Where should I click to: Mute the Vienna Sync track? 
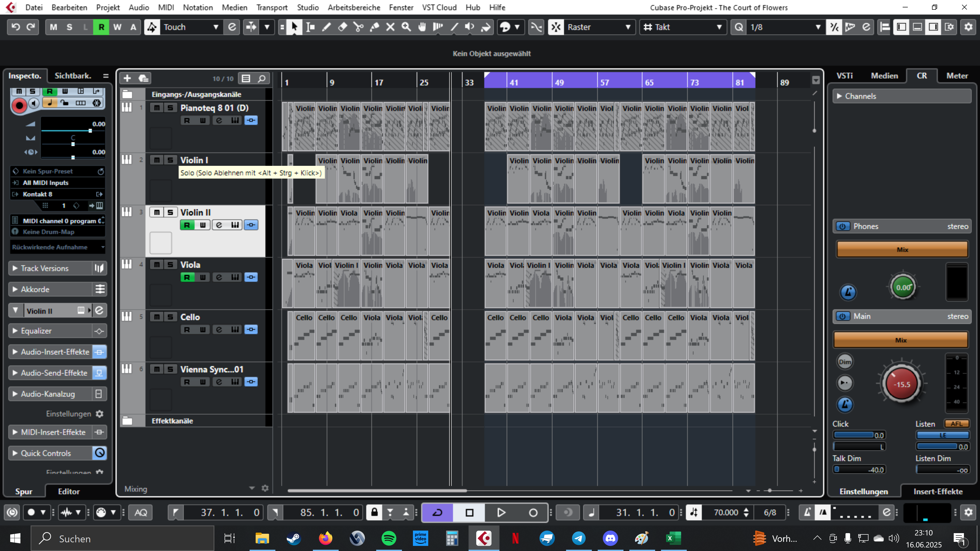click(x=157, y=369)
